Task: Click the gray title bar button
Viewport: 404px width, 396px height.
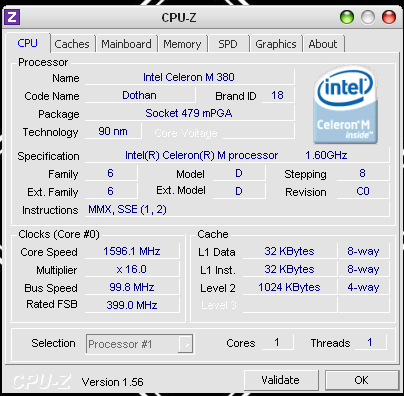Action: 368,17
